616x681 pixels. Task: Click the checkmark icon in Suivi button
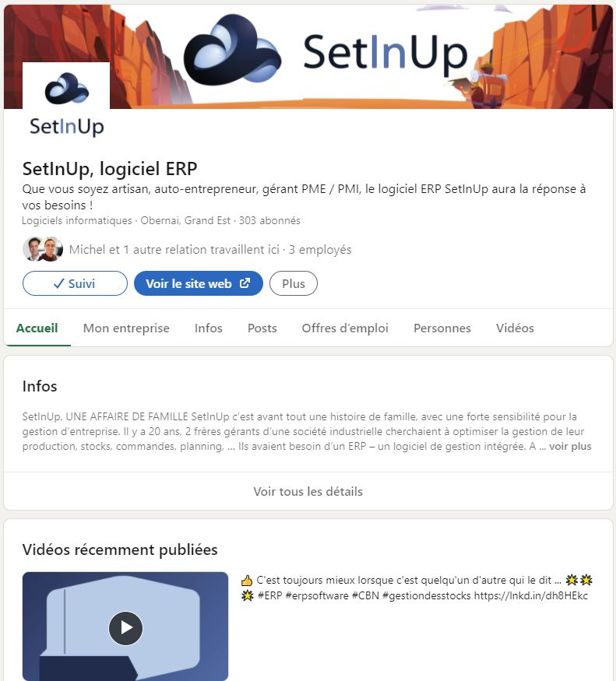click(58, 283)
